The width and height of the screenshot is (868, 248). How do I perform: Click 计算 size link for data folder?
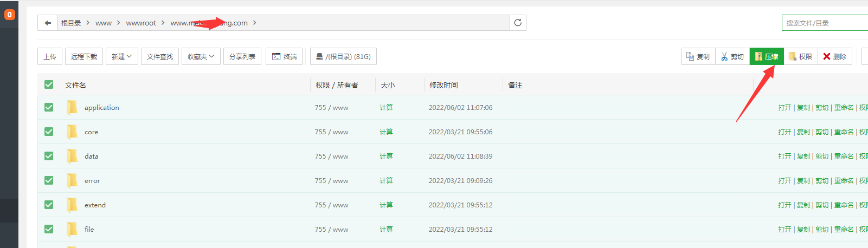(x=386, y=156)
